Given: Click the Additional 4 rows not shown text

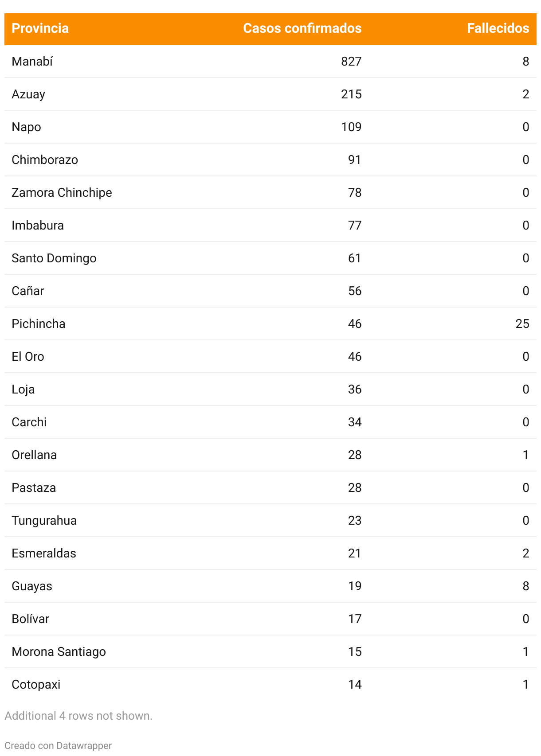Looking at the screenshot, I should click(78, 716).
